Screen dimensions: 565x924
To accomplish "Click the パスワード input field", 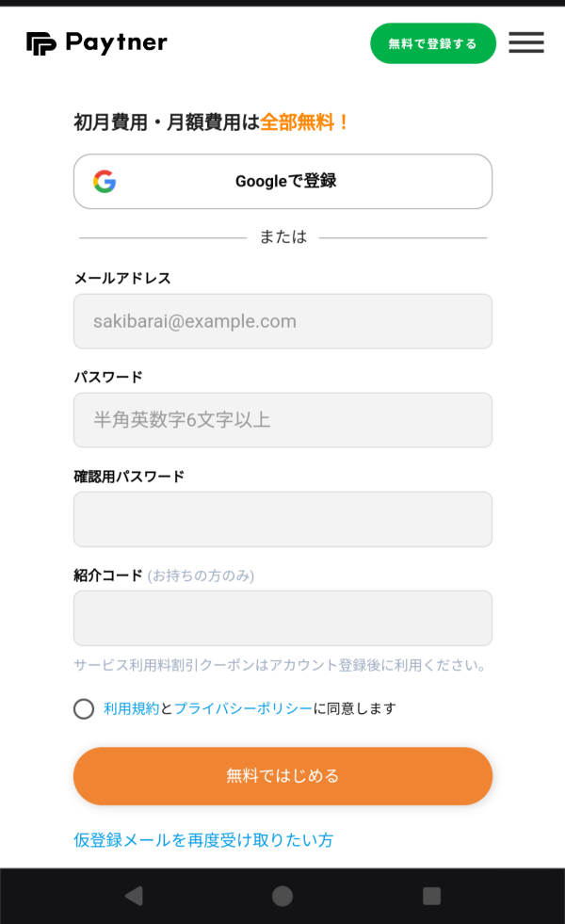I will click(x=282, y=420).
